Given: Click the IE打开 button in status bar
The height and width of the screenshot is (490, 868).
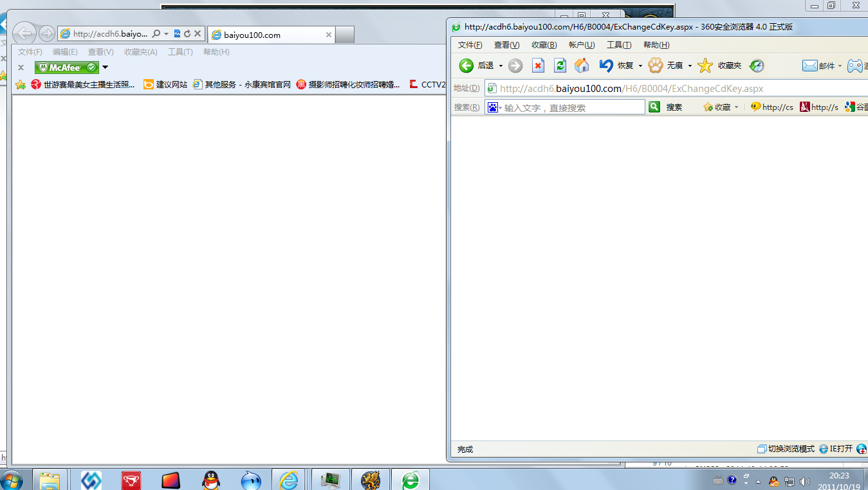Looking at the screenshot, I should [x=836, y=449].
